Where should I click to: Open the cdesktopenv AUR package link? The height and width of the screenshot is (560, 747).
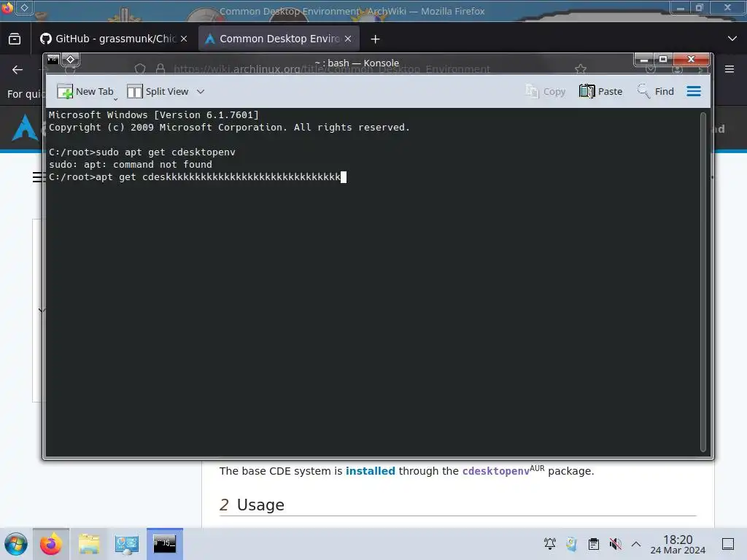[x=496, y=471]
